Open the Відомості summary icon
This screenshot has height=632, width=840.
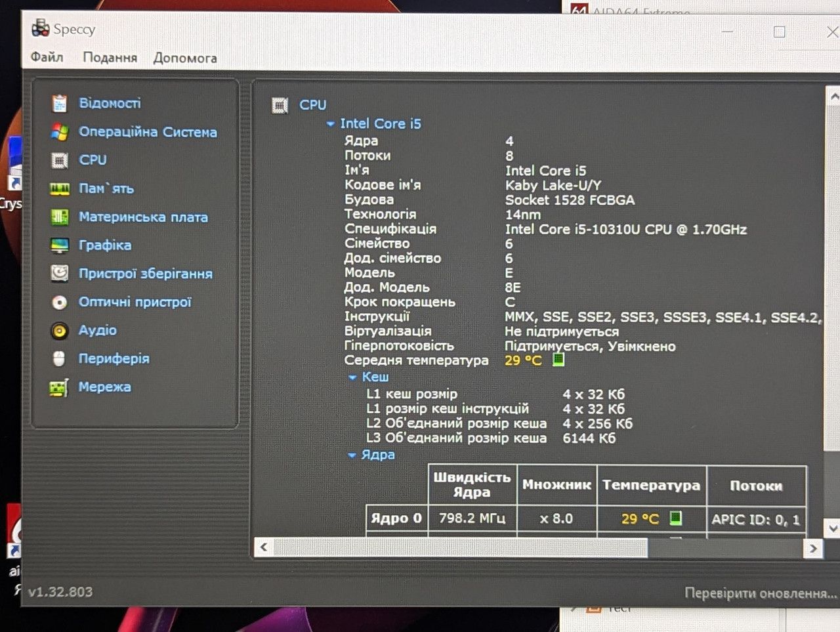[x=59, y=103]
